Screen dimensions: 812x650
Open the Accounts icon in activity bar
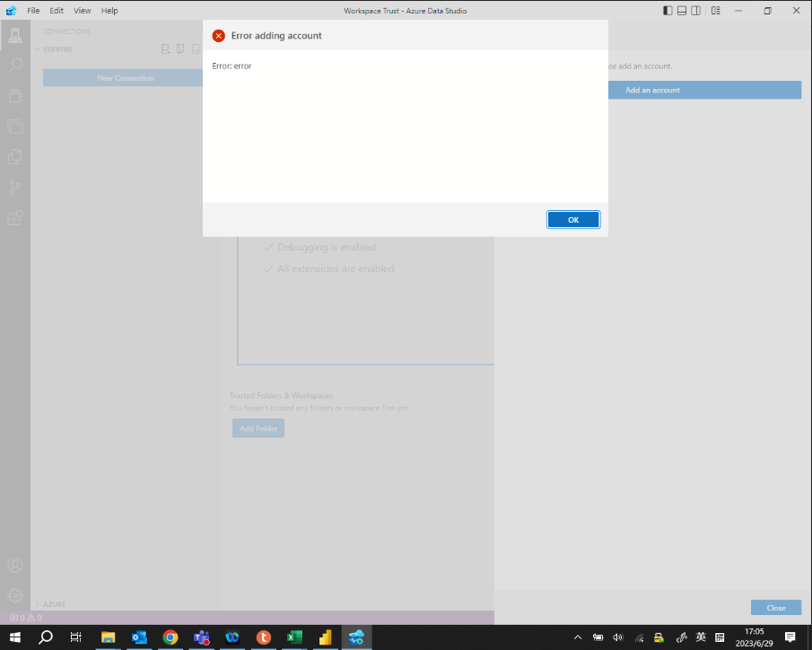point(15,565)
